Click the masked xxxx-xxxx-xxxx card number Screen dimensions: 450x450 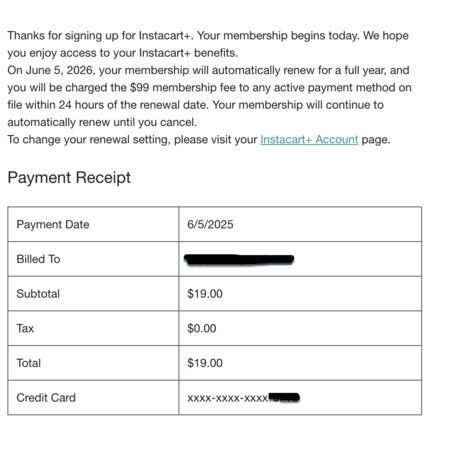coord(227,398)
